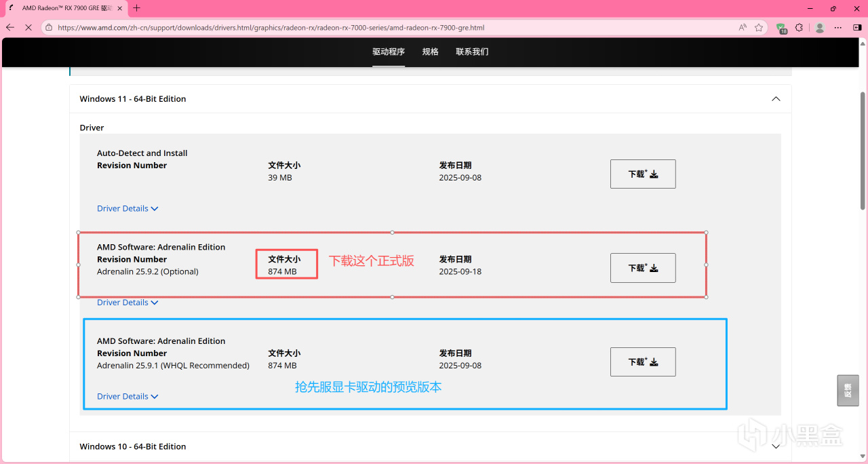This screenshot has height=464, width=868.
Task: Click the address bar URL
Action: click(x=271, y=28)
